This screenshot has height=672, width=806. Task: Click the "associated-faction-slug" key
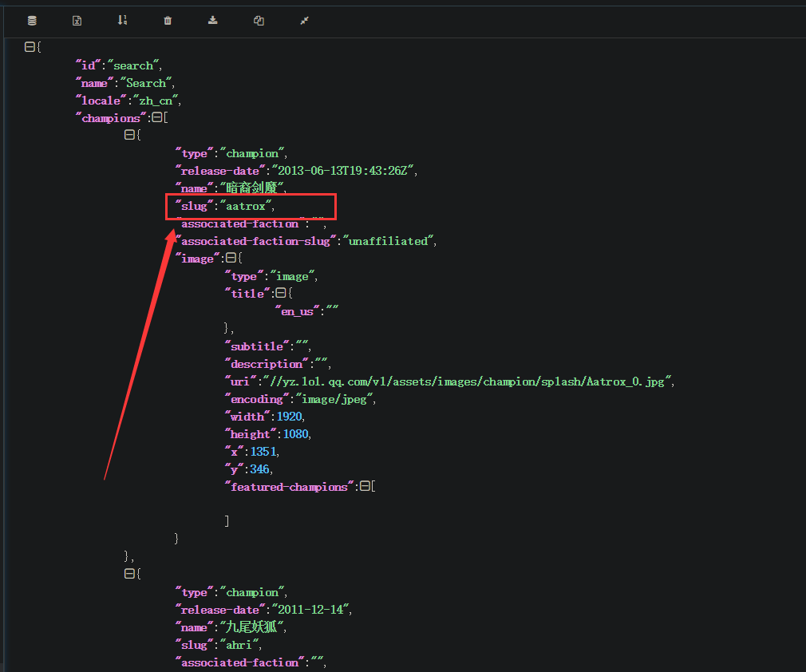click(255, 240)
